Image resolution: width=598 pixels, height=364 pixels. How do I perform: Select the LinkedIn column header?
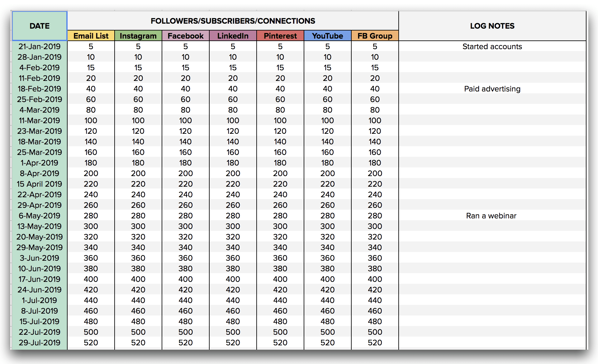(x=233, y=35)
